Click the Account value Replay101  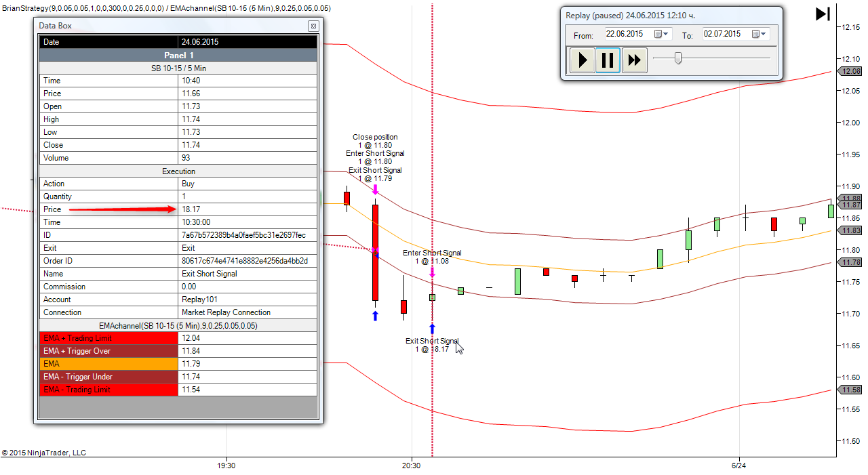click(248, 300)
